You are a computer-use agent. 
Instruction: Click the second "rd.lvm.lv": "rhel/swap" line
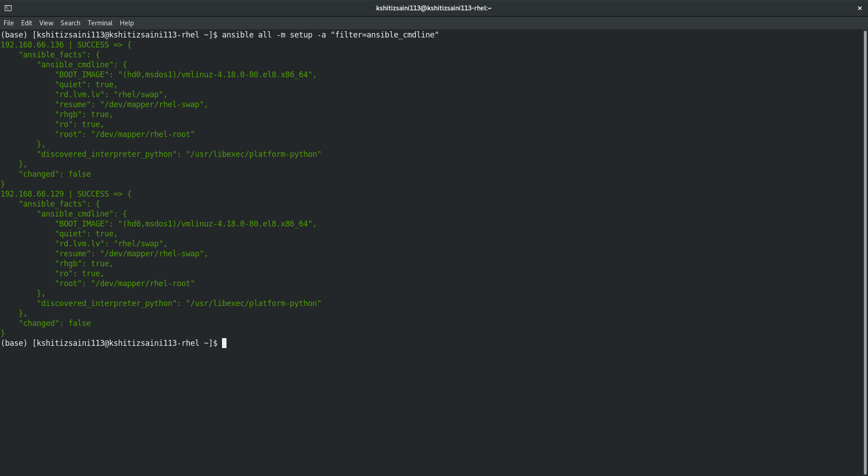point(111,244)
